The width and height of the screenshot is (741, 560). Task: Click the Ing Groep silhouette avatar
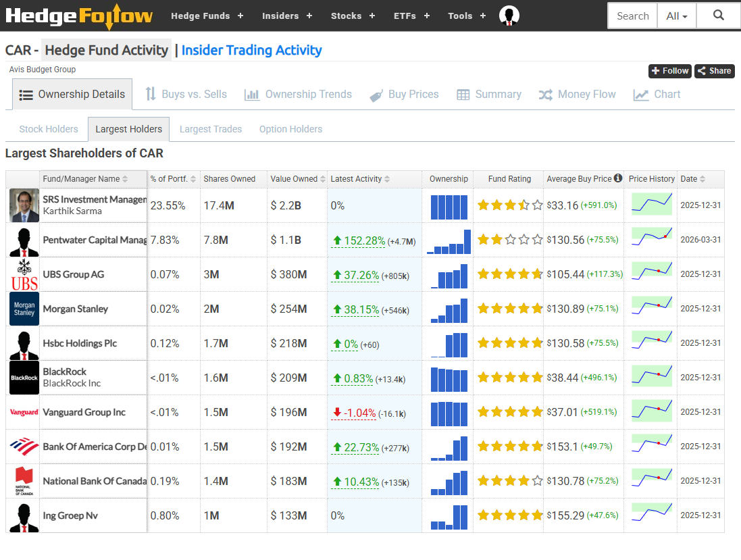coord(24,517)
